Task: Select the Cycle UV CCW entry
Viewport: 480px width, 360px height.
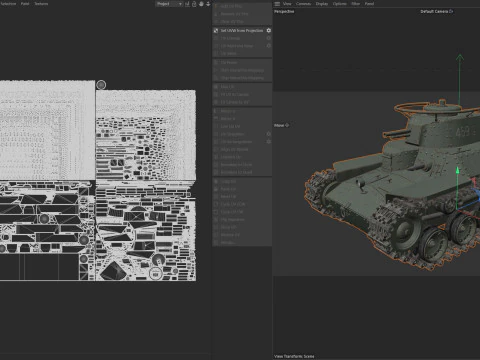Action: coord(242,204)
